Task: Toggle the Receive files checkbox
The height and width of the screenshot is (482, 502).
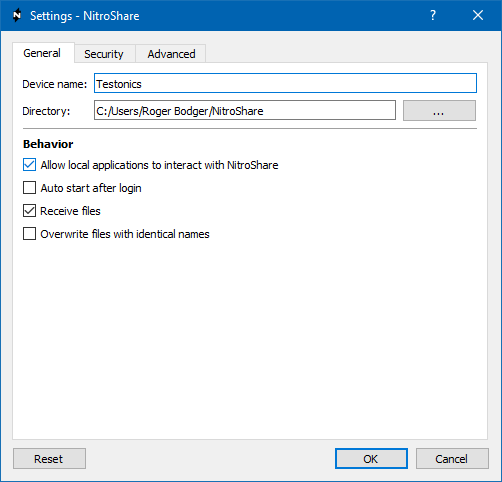Action: [29, 211]
